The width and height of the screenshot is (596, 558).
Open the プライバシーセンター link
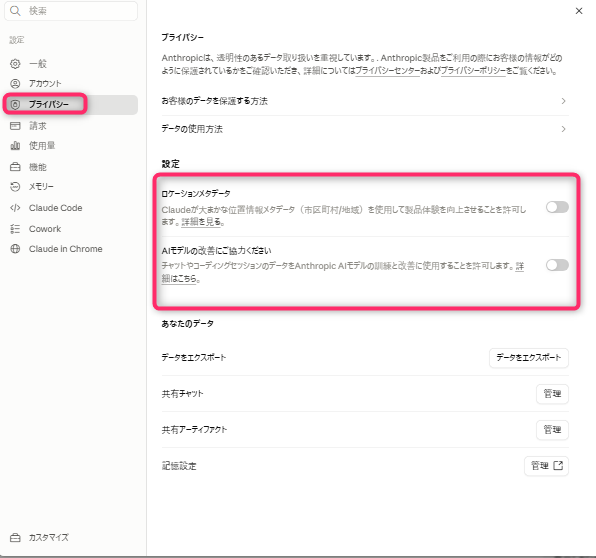click(387, 71)
